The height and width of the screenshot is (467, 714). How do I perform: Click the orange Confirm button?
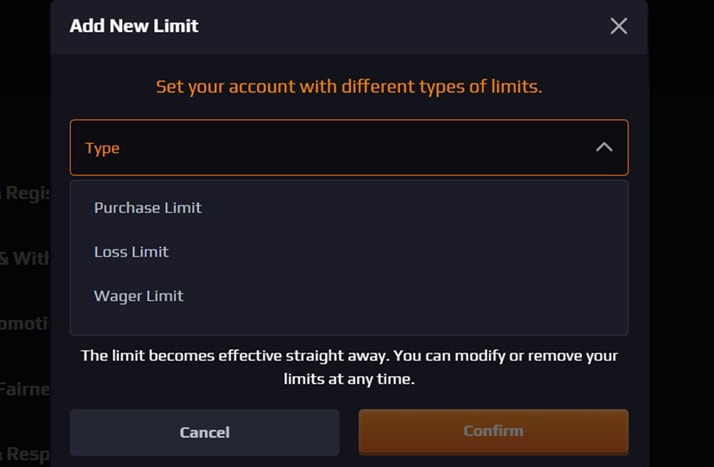493,431
